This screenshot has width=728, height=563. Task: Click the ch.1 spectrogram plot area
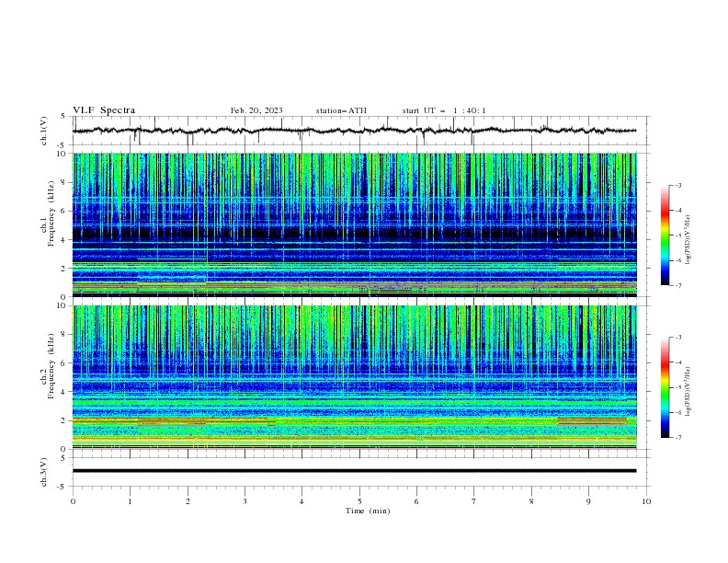[354, 224]
